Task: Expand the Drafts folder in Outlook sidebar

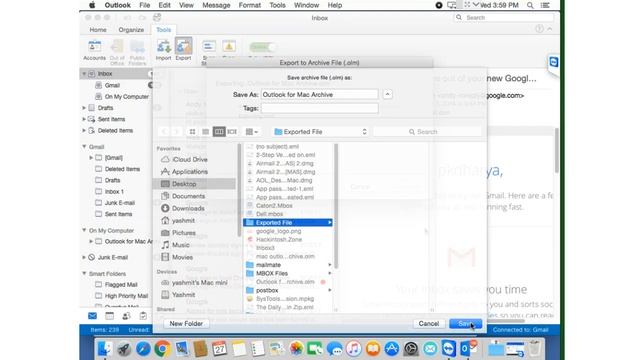Action: point(84,108)
